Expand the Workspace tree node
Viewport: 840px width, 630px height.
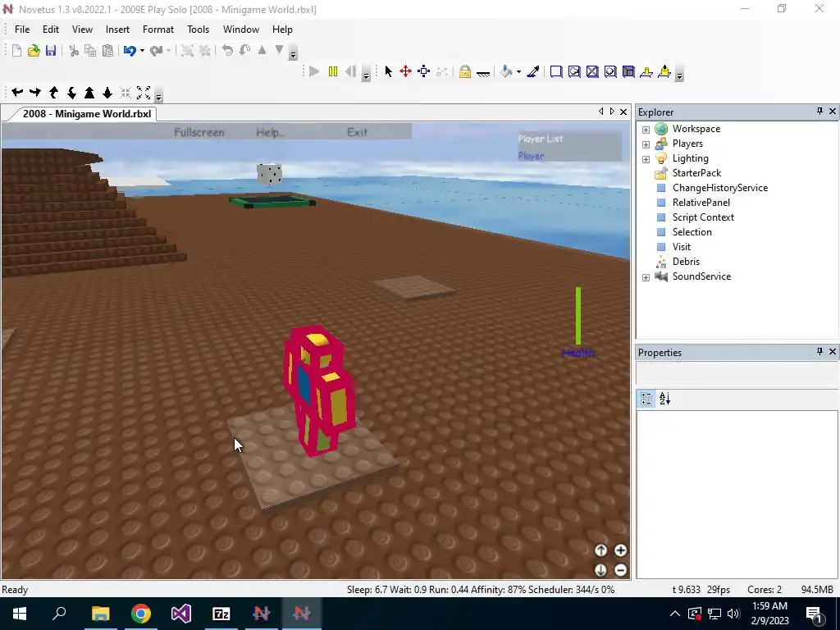tap(646, 130)
